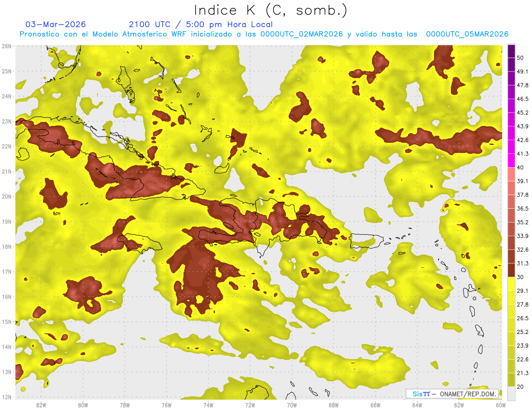The image size is (532, 411).
Task: Click colorbar label '39.1'
Action: 523,181
